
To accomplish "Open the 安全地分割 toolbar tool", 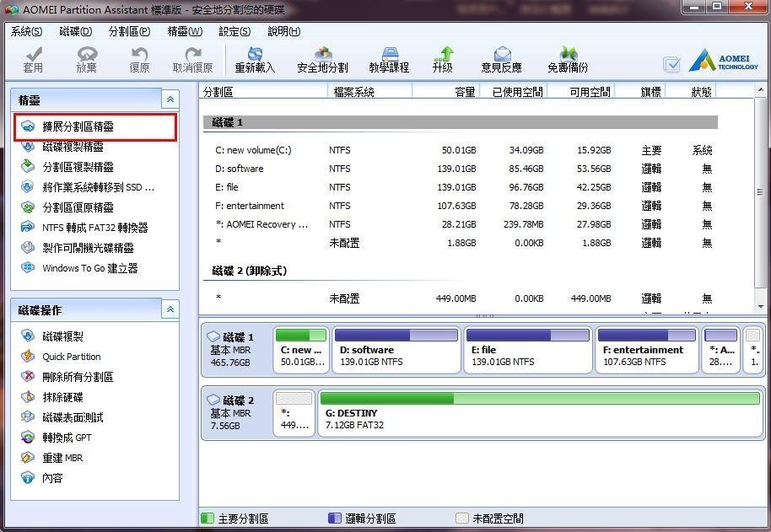I will pyautogui.click(x=322, y=60).
